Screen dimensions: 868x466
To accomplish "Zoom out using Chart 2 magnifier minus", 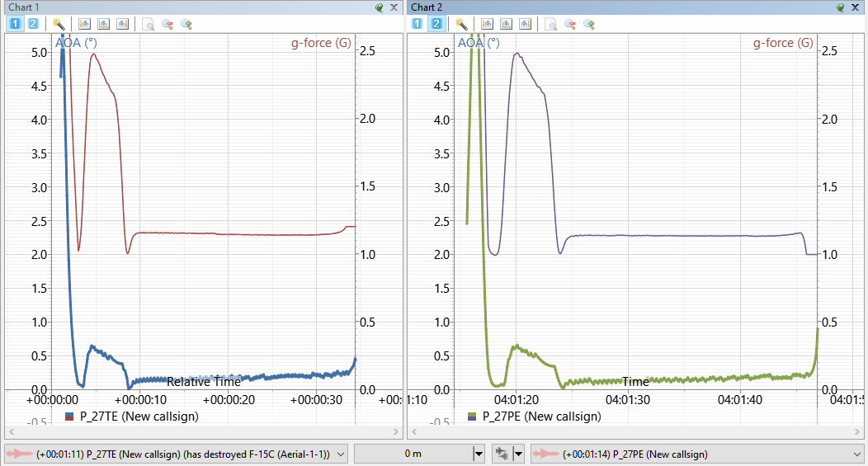I will point(569,24).
